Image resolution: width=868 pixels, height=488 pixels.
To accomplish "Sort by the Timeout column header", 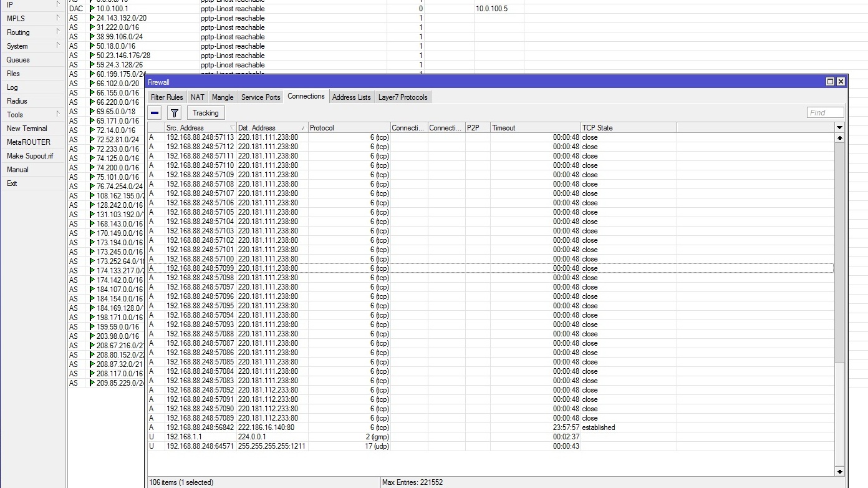I will pos(536,127).
